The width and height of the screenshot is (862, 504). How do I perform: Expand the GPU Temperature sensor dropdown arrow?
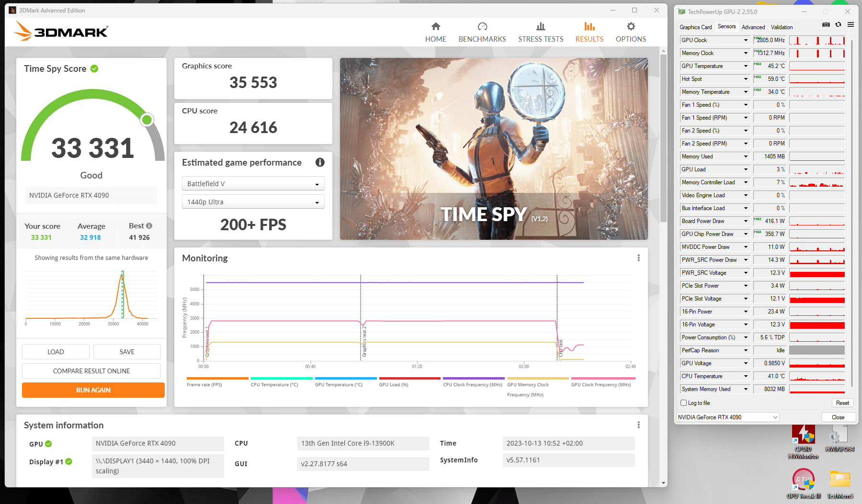coord(746,66)
